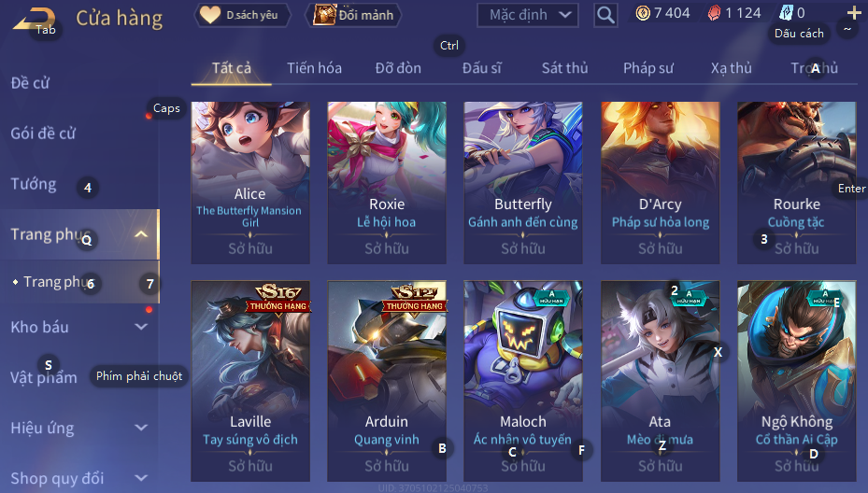Viewport: 868px width, 493px height.
Task: Select the Butterfly Gánh anh đến cùng skin
Action: tap(523, 183)
